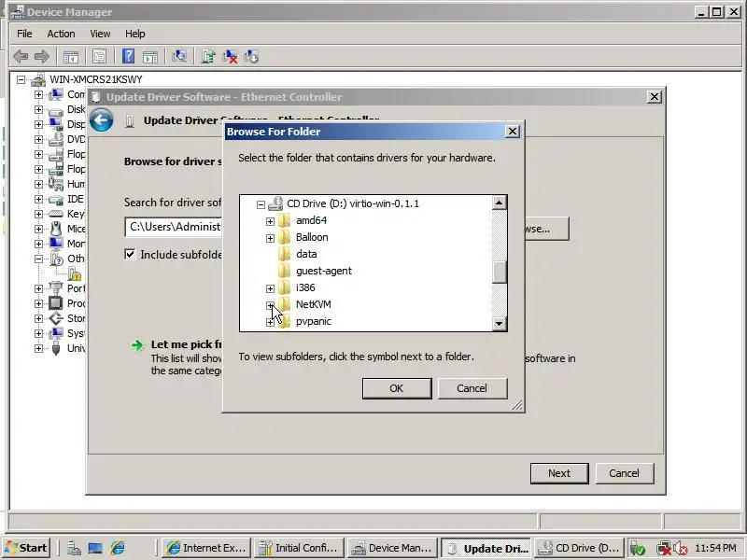Click the folder tree scroll up arrow
The width and height of the screenshot is (747, 560).
(x=499, y=203)
